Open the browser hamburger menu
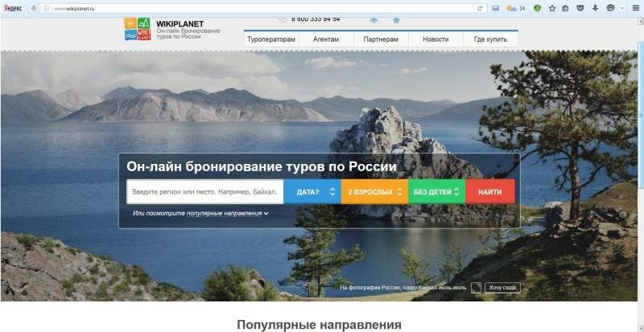Image resolution: width=644 pixels, height=332 pixels. tap(635, 8)
